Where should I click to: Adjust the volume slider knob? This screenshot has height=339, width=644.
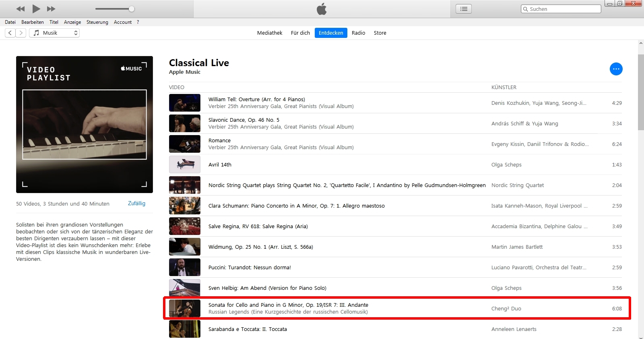[x=132, y=9]
